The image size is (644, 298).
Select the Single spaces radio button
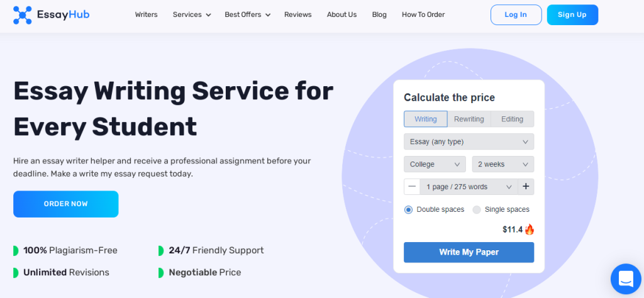click(477, 210)
